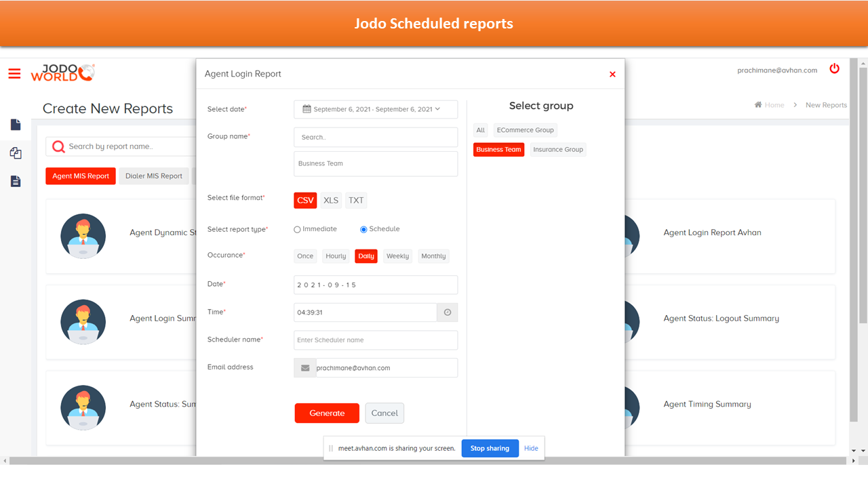This screenshot has height=488, width=868.
Task: Open the Date field showing 2021-09-15
Action: [x=376, y=285]
